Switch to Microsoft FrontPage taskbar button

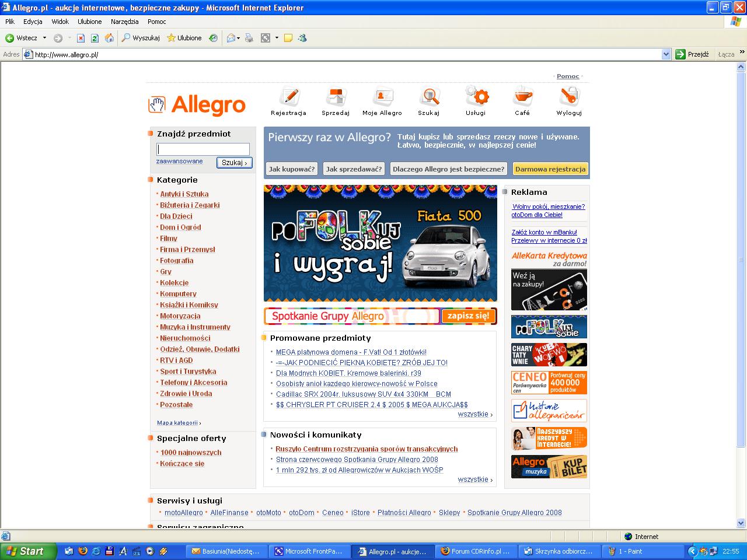pos(309,551)
